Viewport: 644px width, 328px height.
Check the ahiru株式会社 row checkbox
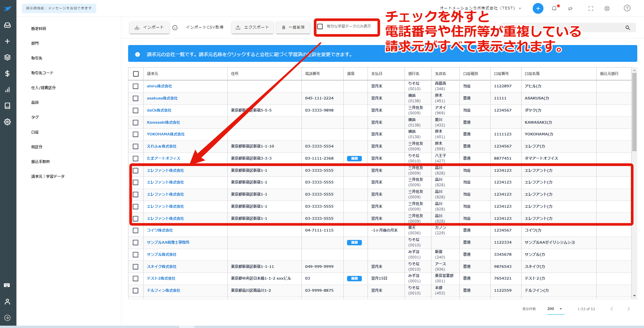coord(136,86)
